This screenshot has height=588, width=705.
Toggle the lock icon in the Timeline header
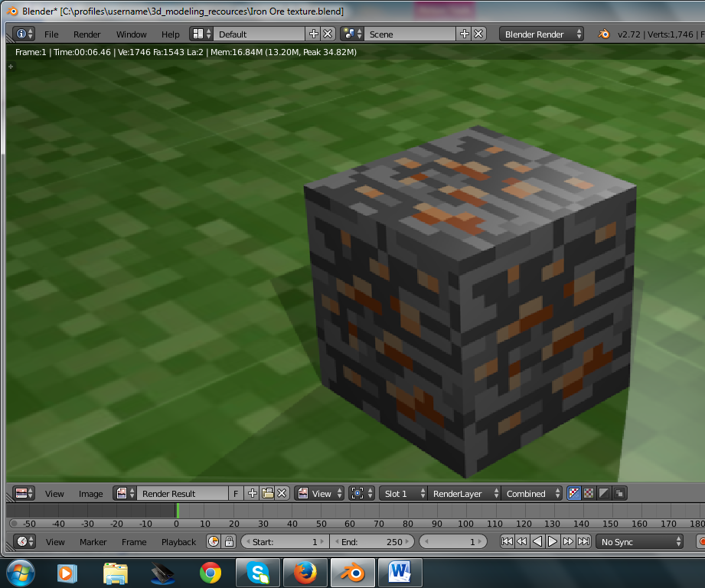[x=230, y=541]
